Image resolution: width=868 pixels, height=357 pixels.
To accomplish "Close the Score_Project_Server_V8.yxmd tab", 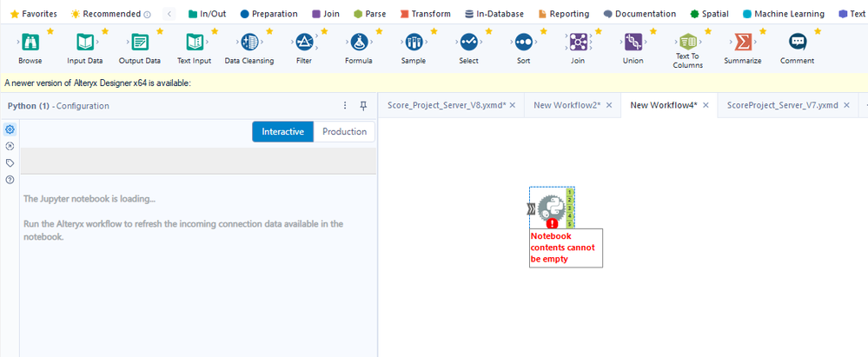I will [x=513, y=105].
